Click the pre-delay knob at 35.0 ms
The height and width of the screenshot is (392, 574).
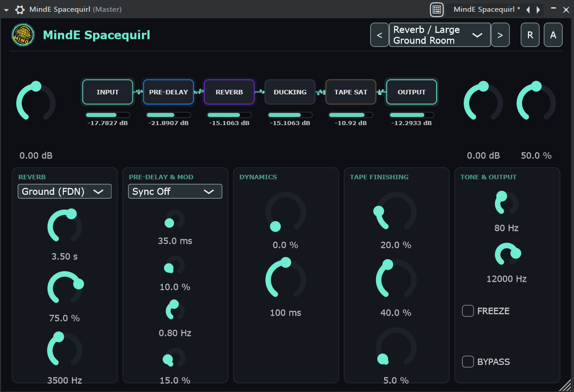175,219
